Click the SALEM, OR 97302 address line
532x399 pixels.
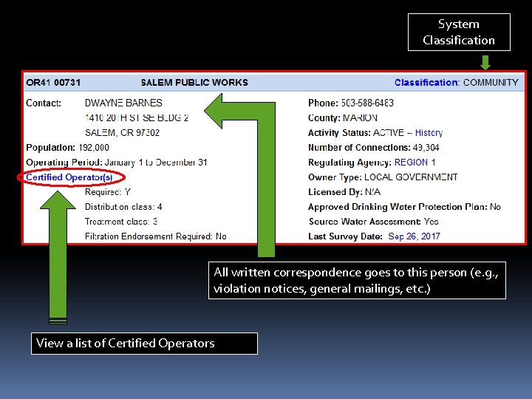[122, 133]
